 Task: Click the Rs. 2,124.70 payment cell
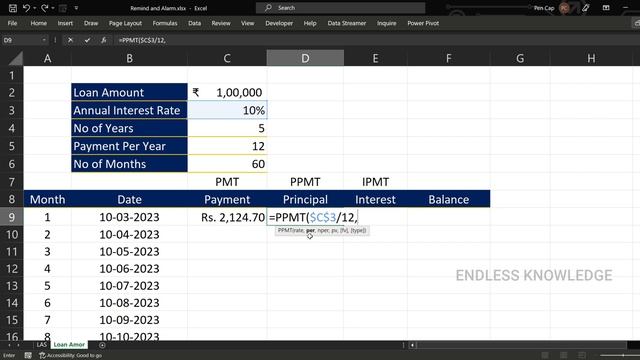pos(227,217)
